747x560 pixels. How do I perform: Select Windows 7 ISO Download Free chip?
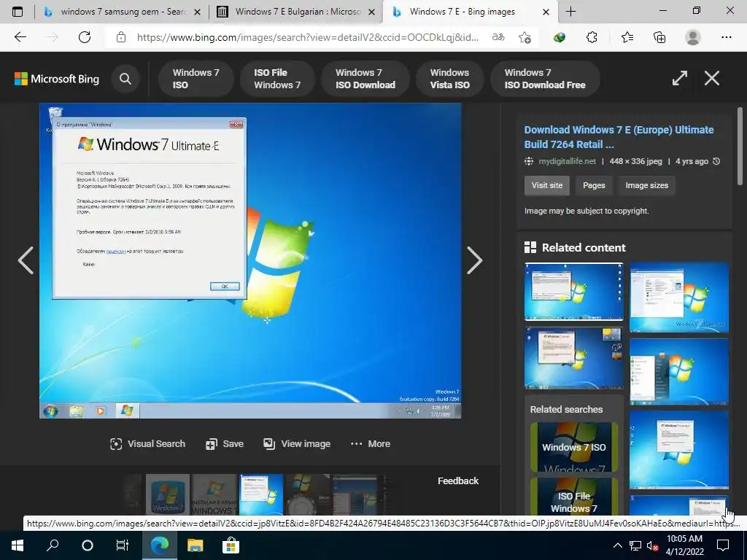545,79
